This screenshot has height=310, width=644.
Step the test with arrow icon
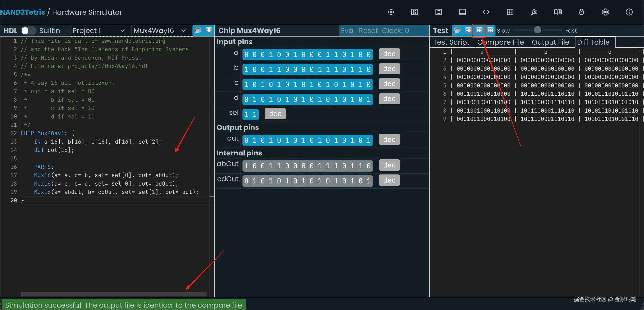tap(468, 30)
